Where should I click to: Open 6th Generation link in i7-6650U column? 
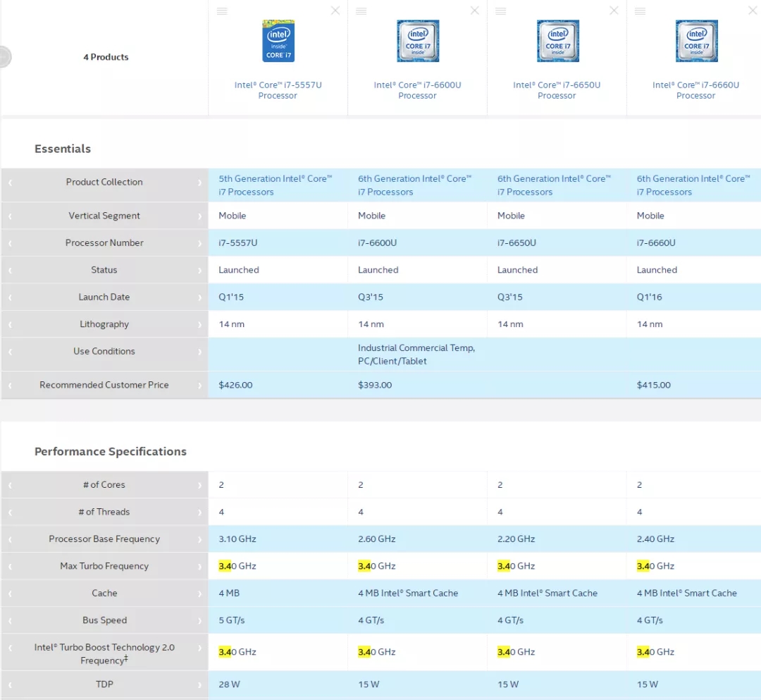tap(554, 185)
